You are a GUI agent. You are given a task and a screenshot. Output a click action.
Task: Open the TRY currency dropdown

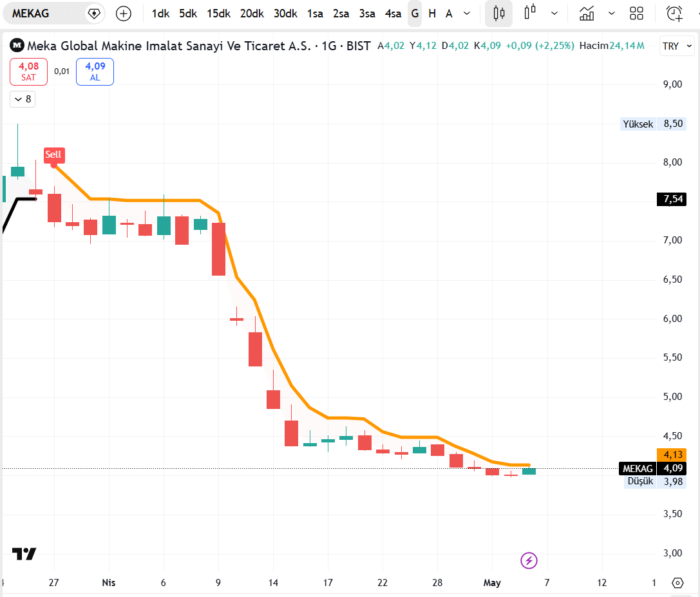coord(677,46)
